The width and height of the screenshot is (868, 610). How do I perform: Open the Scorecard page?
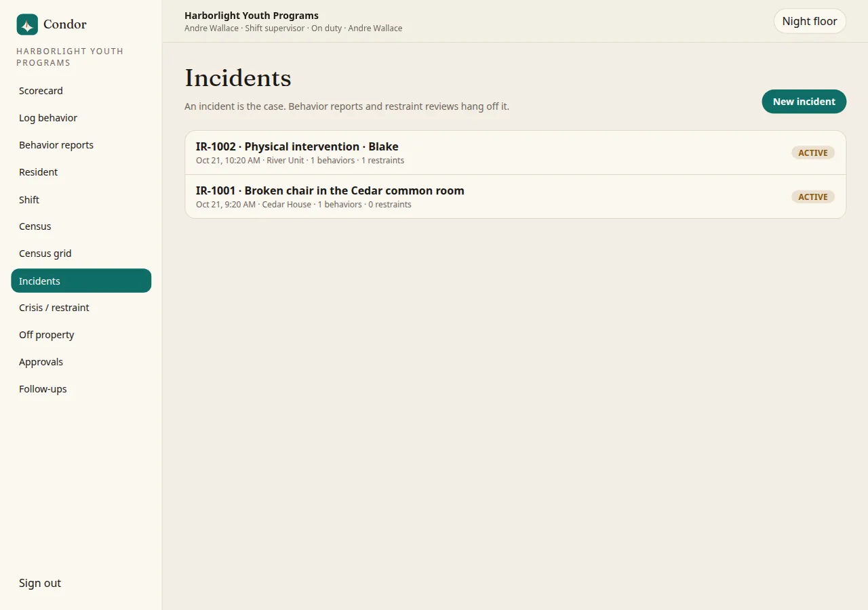tap(81, 91)
